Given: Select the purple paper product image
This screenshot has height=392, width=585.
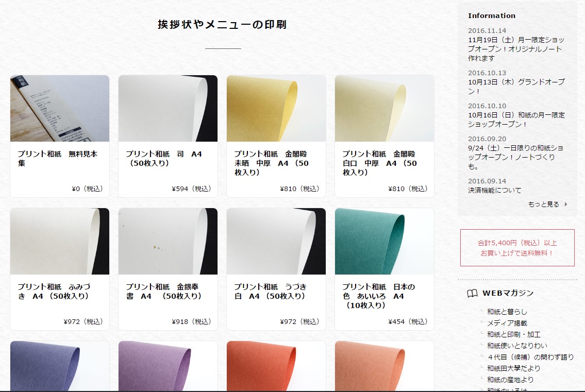Looking at the screenshot, I should tap(168, 366).
